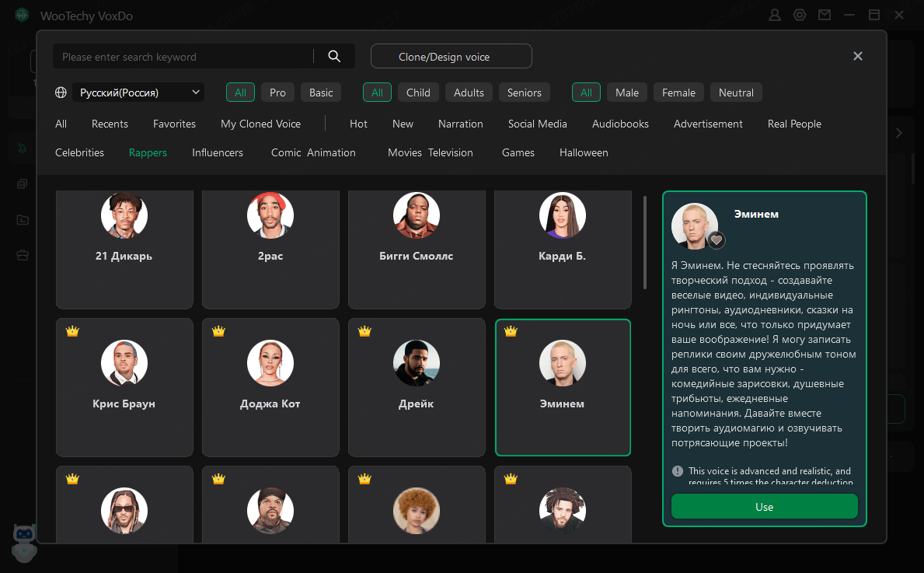Viewport: 924px width, 573px height.
Task: Click the crown badge on Эминем card
Action: point(511,331)
